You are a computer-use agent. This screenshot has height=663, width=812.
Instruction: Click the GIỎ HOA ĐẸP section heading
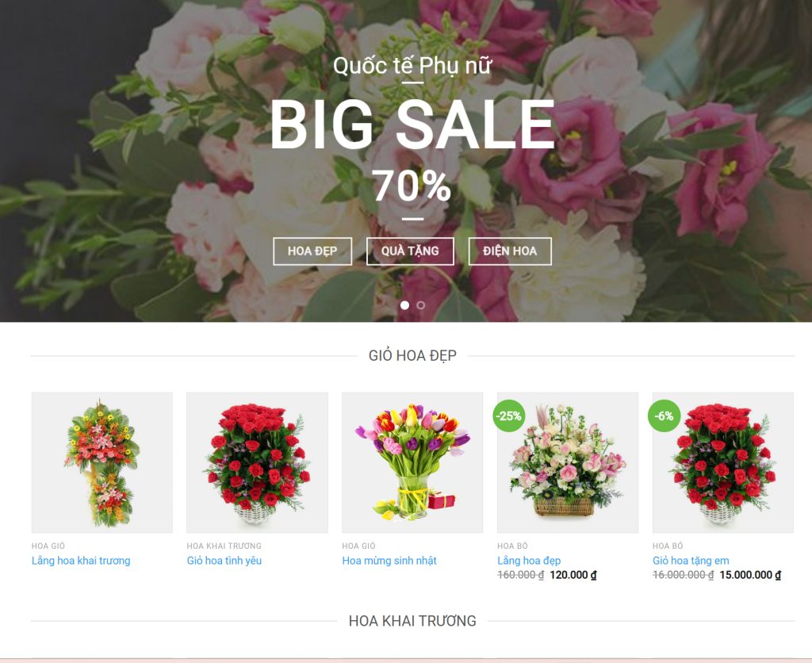412,356
